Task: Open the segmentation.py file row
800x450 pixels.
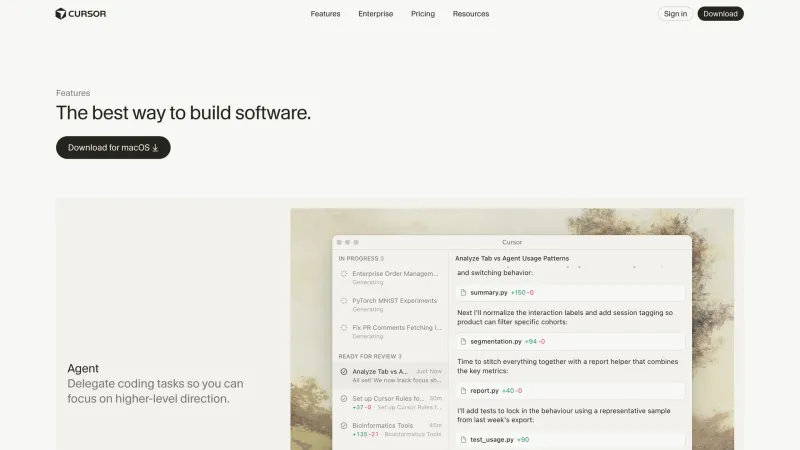Action: pyautogui.click(x=570, y=342)
